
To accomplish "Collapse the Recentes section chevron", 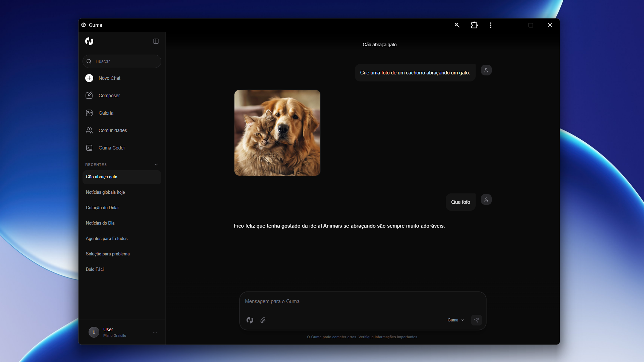I will [156, 165].
